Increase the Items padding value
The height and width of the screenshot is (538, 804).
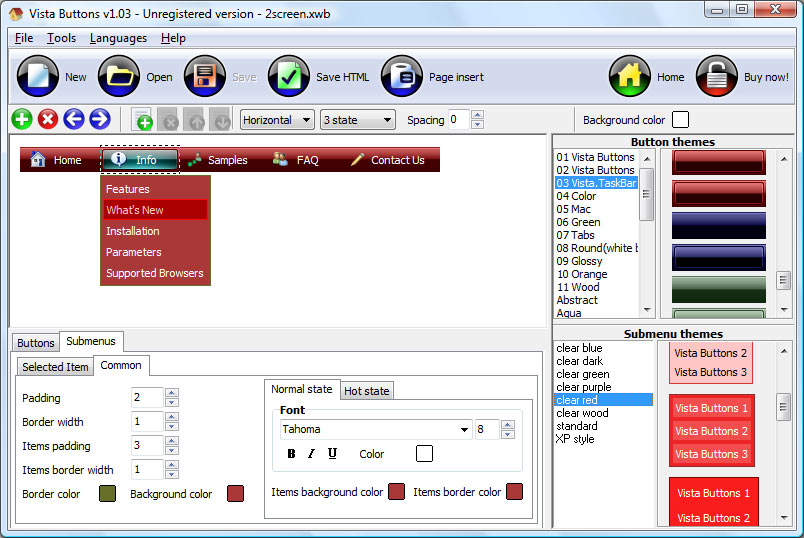(172, 441)
